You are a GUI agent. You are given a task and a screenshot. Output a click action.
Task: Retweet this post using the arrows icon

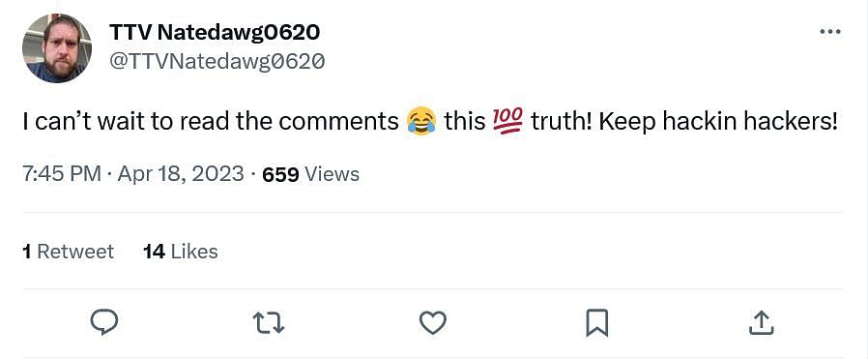click(x=269, y=323)
